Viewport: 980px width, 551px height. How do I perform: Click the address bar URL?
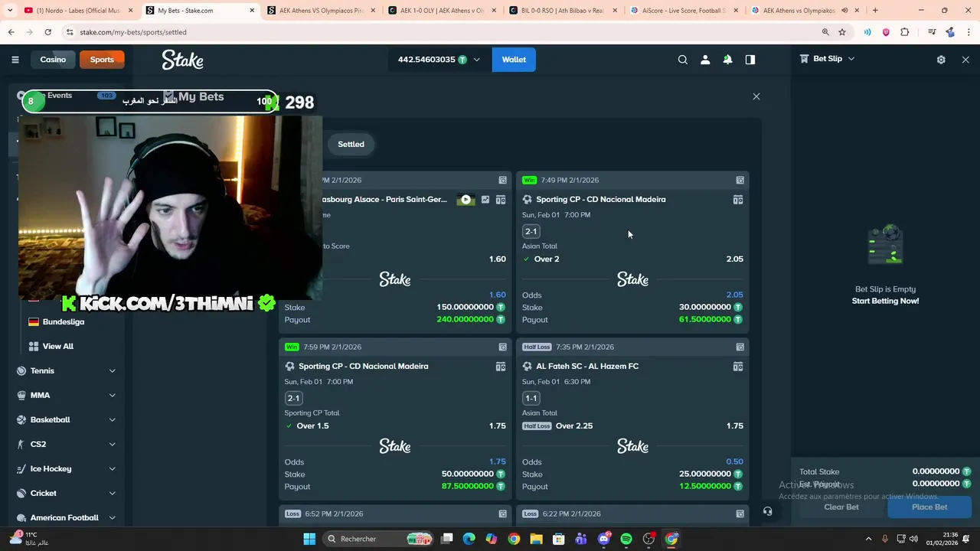pos(133,32)
